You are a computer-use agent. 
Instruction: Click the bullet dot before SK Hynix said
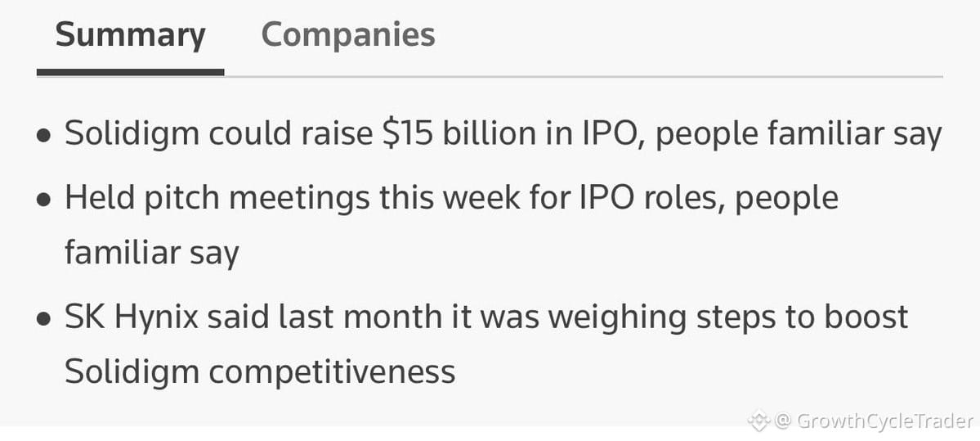click(x=43, y=319)
